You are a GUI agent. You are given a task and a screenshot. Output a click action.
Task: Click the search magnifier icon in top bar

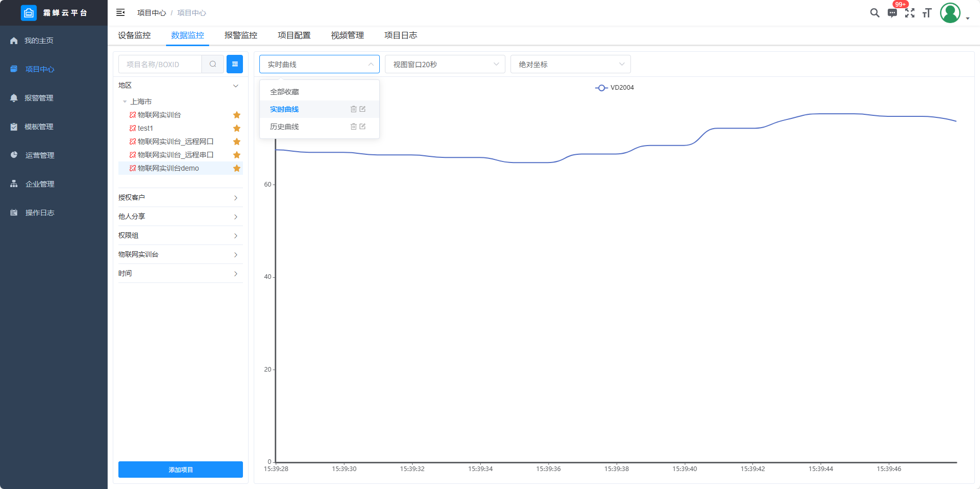tap(874, 13)
